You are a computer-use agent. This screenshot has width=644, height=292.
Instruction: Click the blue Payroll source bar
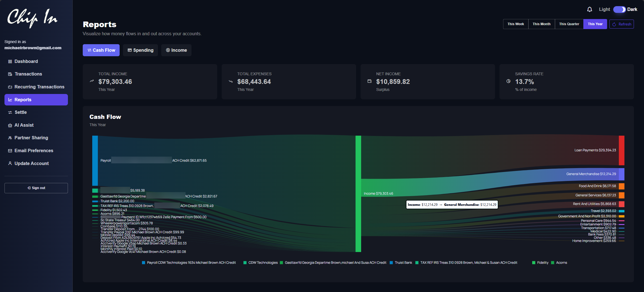[95, 161]
